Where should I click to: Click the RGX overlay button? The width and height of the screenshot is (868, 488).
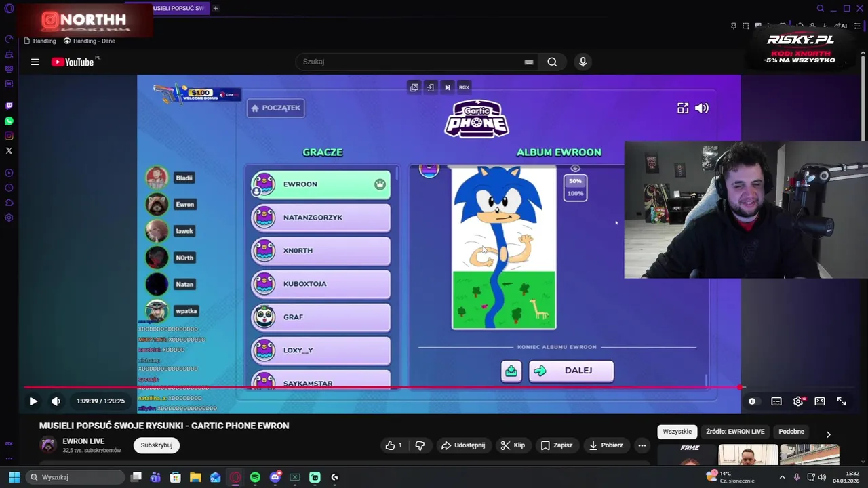click(464, 87)
